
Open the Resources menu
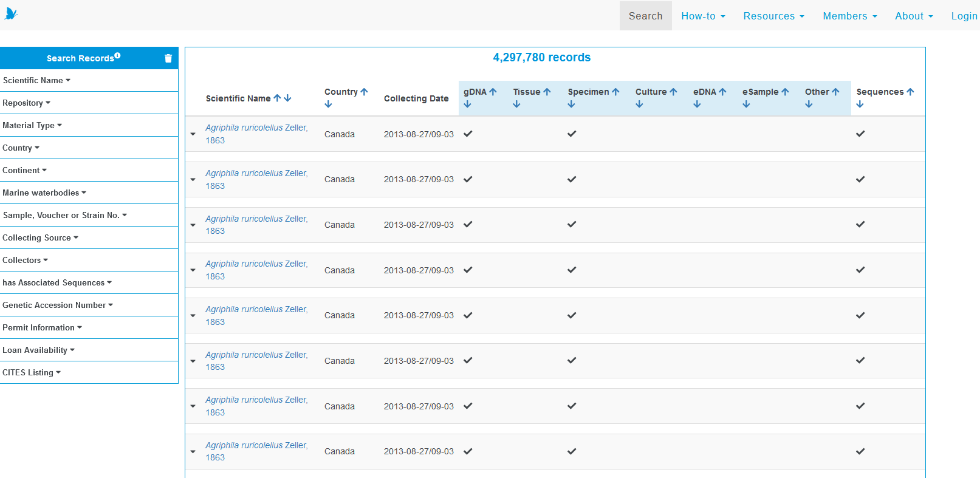[x=773, y=16]
